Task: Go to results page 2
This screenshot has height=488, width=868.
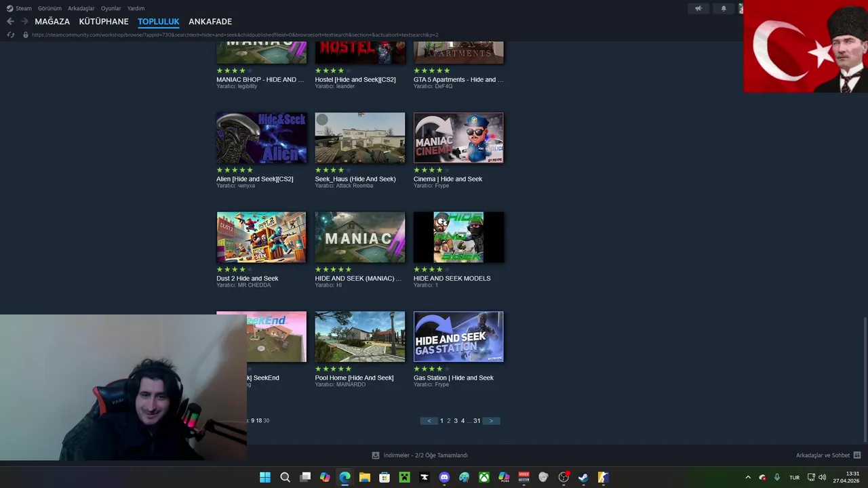Action: tap(448, 421)
